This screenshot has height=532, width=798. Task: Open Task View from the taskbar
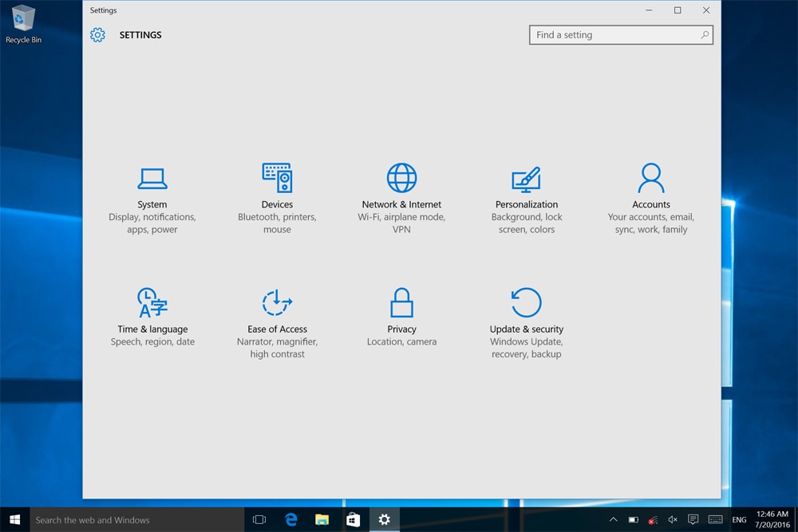click(x=259, y=519)
